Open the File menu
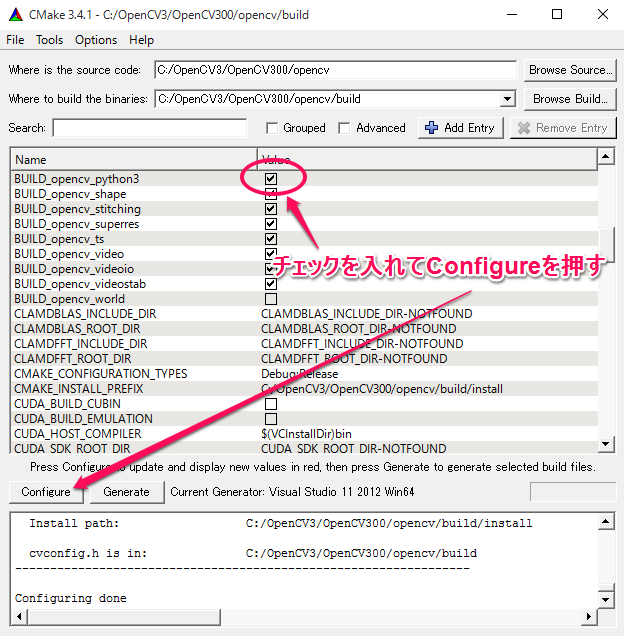624x636 pixels. point(15,40)
